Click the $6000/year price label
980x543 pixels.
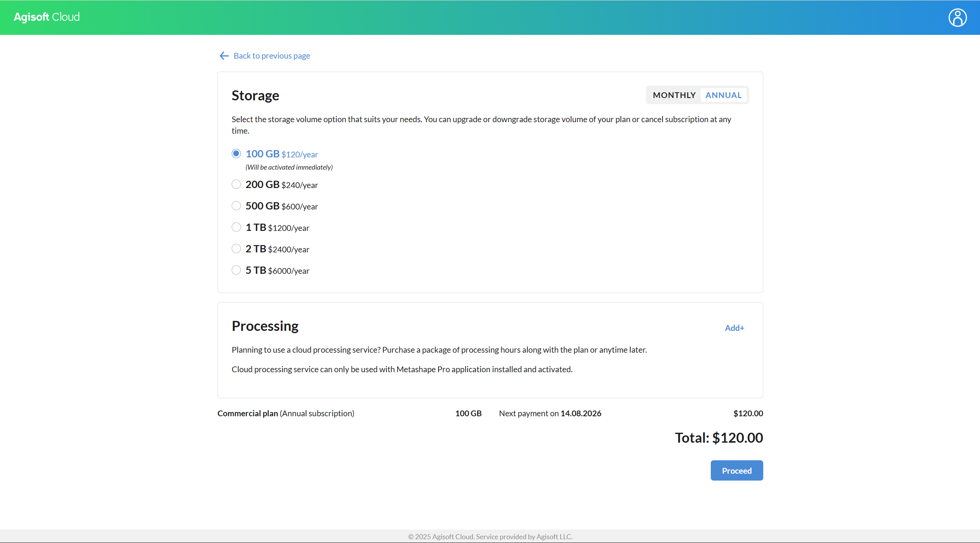(x=288, y=271)
